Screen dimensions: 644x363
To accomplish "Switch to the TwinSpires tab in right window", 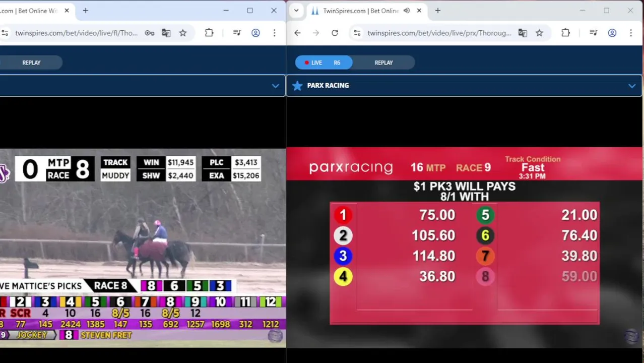I will pos(361,11).
